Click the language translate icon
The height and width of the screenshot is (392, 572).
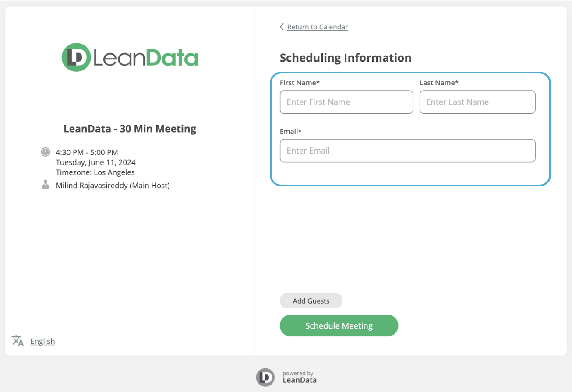[18, 341]
